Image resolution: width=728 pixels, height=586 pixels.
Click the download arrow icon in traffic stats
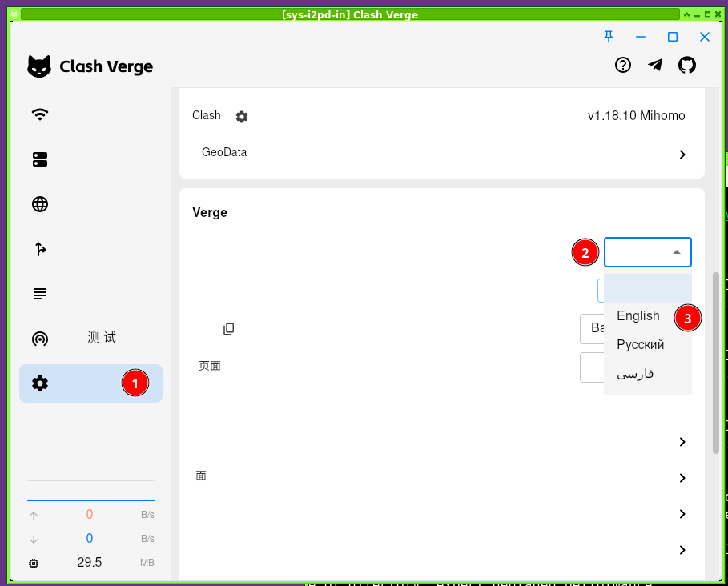34,539
